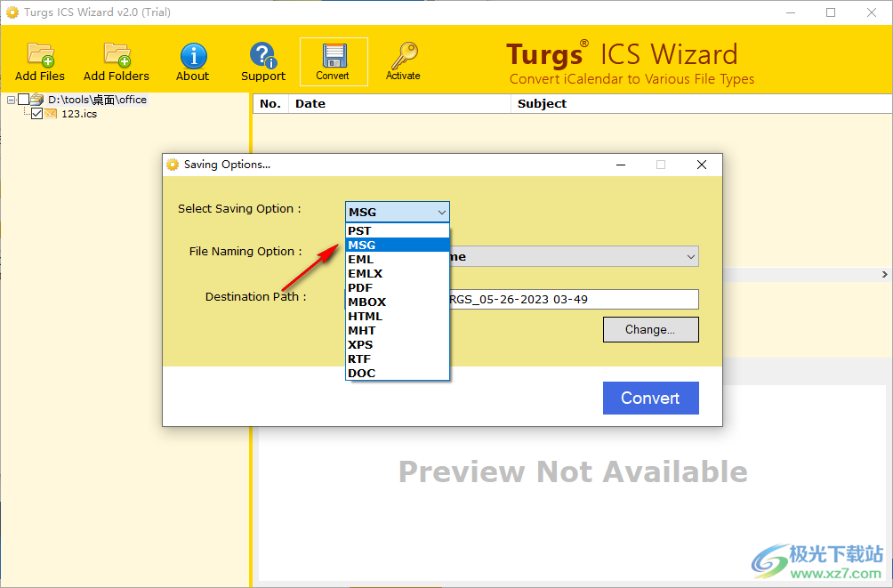Collapse the D:\tools\桌面\office tree node
Image resolution: width=893 pixels, height=588 pixels.
click(11, 100)
